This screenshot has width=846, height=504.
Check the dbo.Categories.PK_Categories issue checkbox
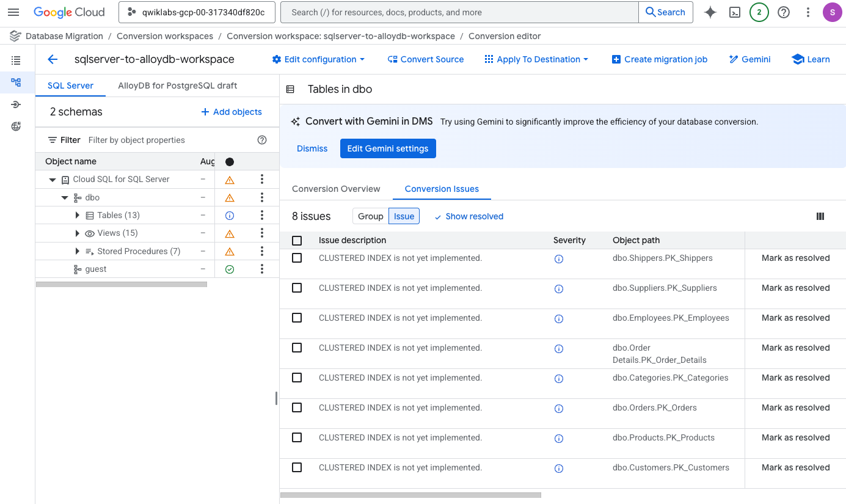pyautogui.click(x=297, y=378)
